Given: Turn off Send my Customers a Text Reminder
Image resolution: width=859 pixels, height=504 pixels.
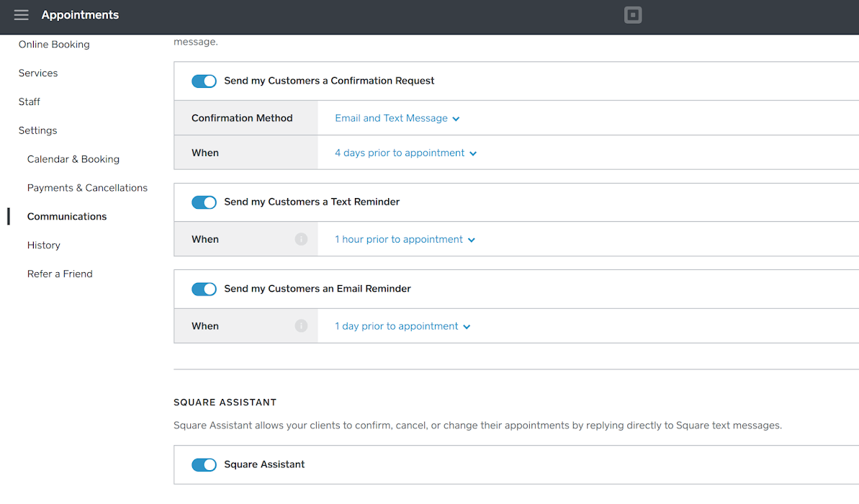Looking at the screenshot, I should [204, 202].
